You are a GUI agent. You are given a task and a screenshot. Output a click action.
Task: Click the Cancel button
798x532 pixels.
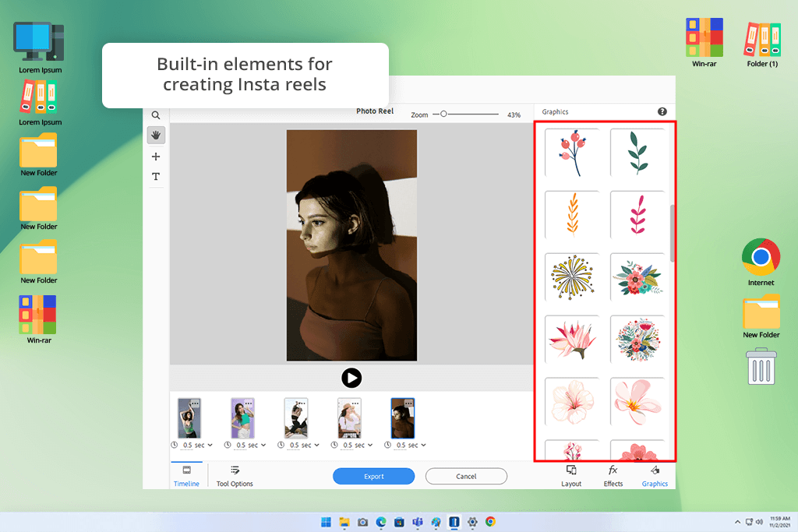[466, 476]
